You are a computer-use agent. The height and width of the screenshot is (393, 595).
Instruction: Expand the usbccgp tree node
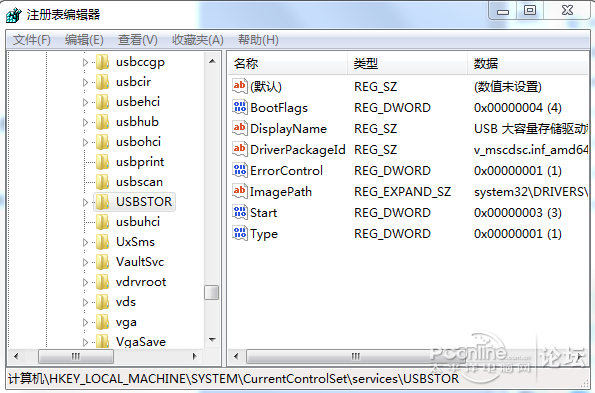[x=85, y=62]
